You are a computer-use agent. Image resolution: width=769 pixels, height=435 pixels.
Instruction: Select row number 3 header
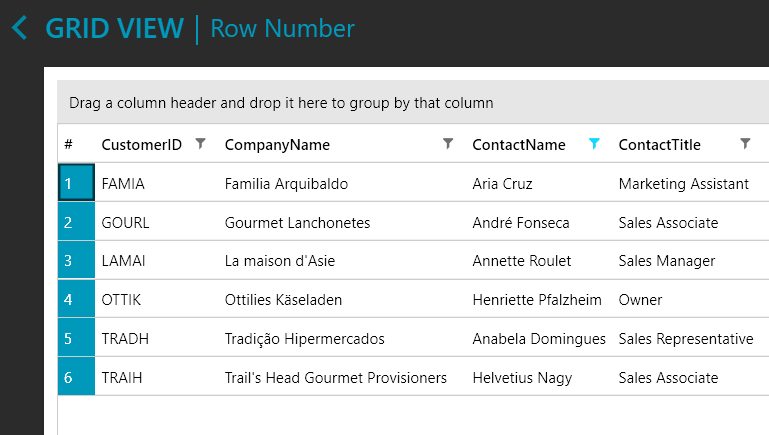click(x=76, y=261)
